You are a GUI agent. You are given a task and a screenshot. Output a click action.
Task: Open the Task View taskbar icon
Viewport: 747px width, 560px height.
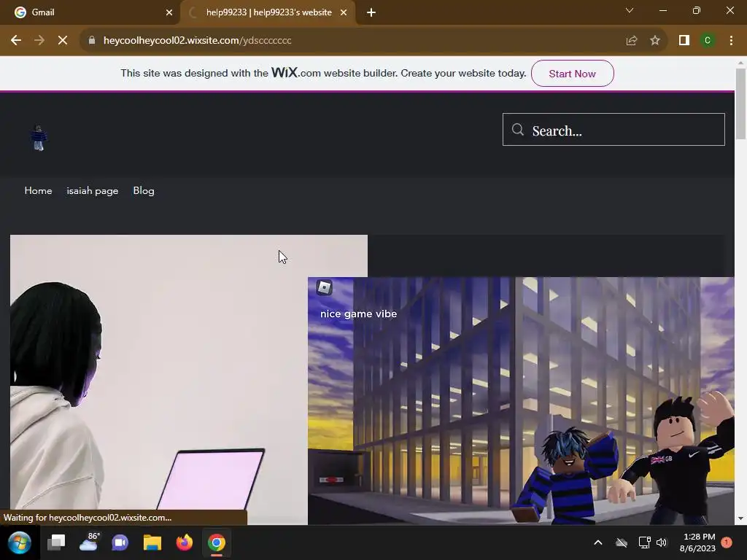[x=56, y=542]
